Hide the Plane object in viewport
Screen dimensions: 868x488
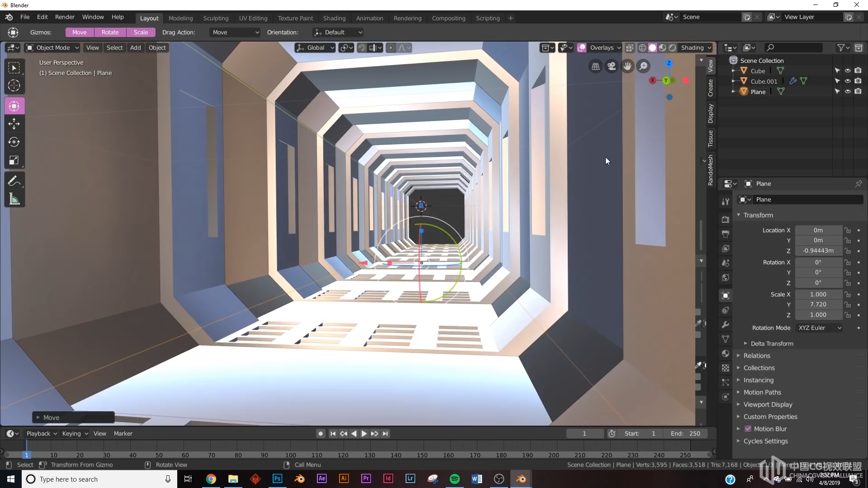848,91
